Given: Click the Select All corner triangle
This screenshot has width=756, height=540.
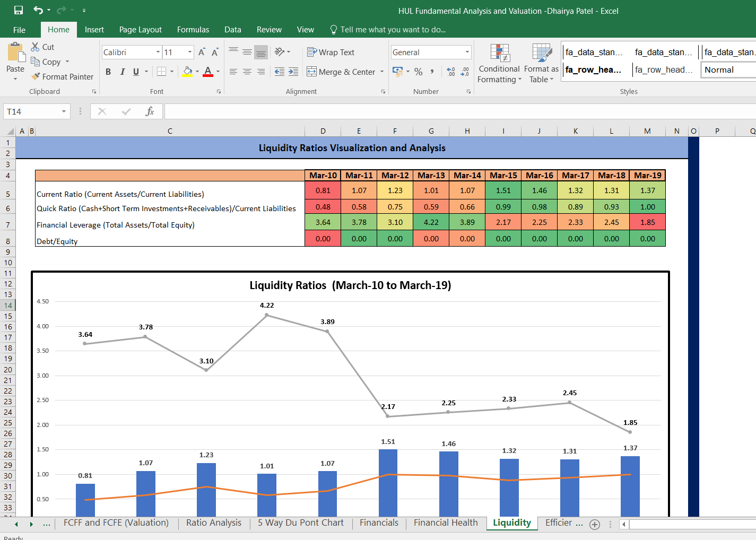Looking at the screenshot, I should pyautogui.click(x=10, y=131).
